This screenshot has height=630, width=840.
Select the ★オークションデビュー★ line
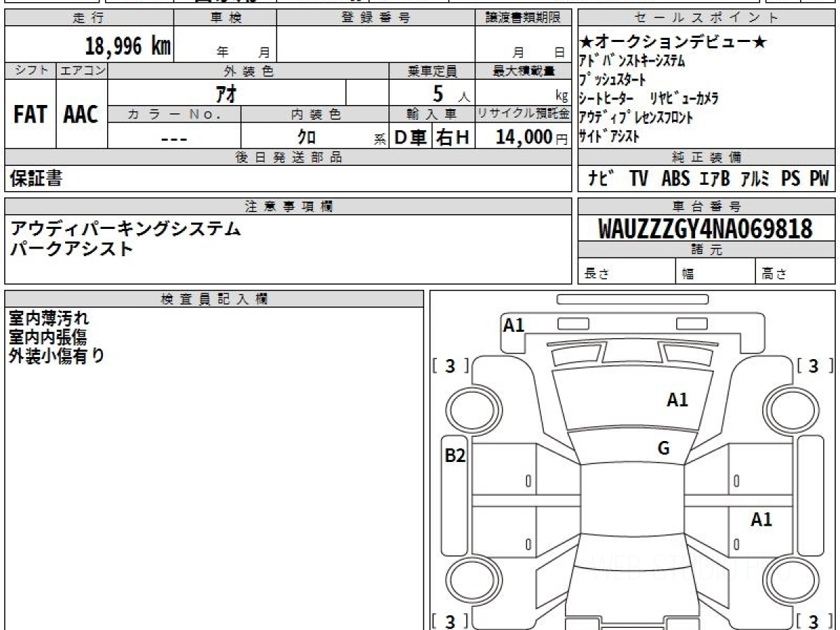673,42
